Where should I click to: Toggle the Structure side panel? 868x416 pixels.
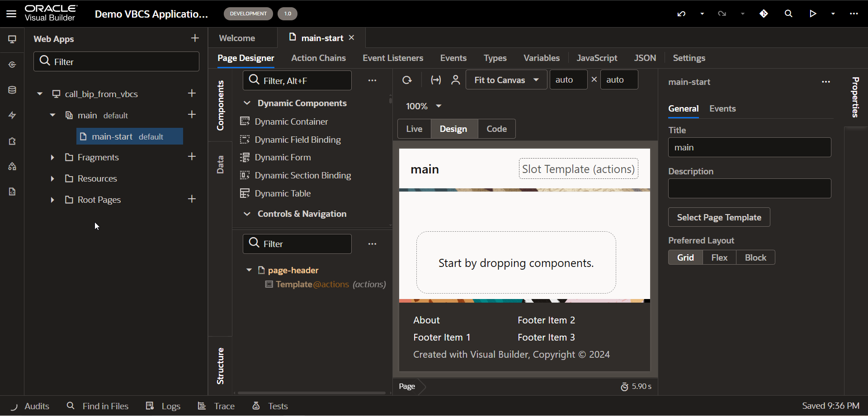point(220,366)
